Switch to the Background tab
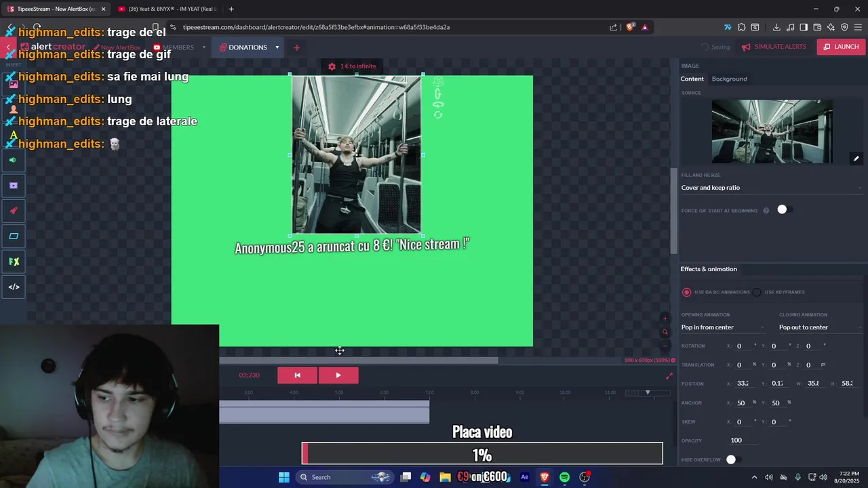868x488 pixels. click(729, 79)
